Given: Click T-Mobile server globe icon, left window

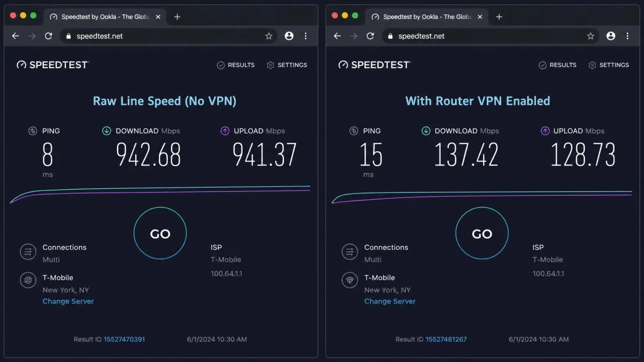Looking at the screenshot, I should click(x=28, y=280).
